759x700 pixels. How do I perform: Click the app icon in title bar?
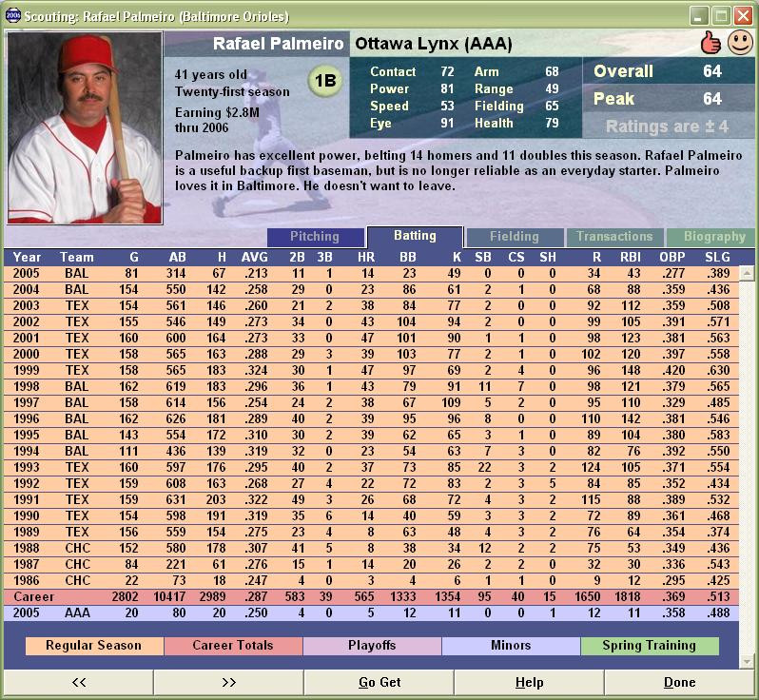pos(12,15)
